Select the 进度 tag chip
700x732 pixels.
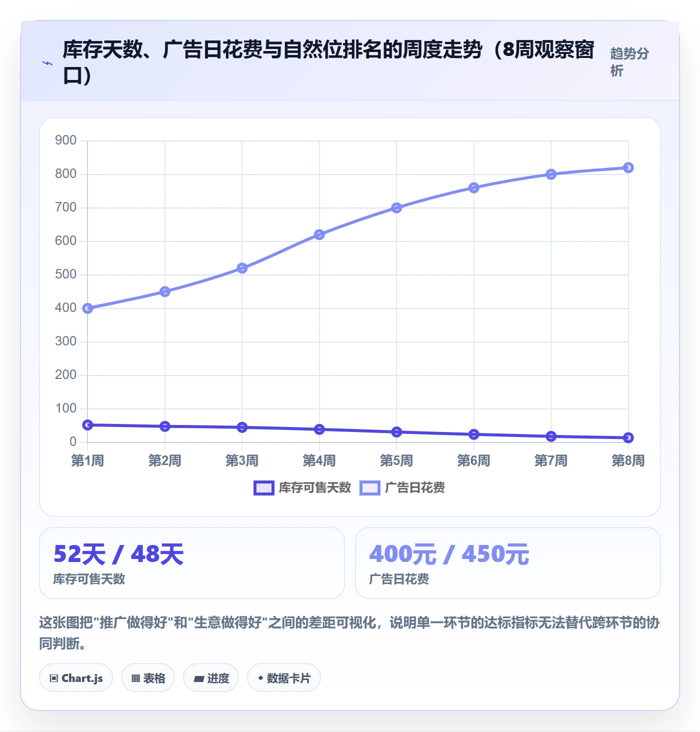point(211,678)
